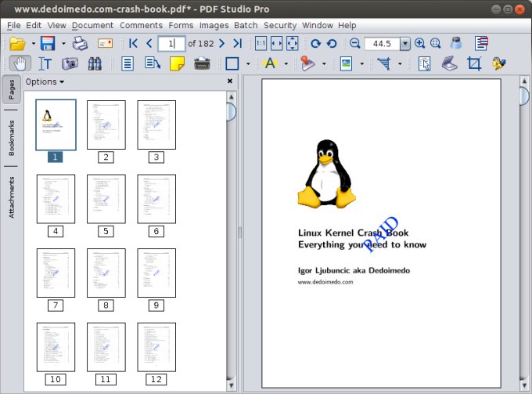
Task: Expand the zoom level dropdown
Action: coord(405,44)
